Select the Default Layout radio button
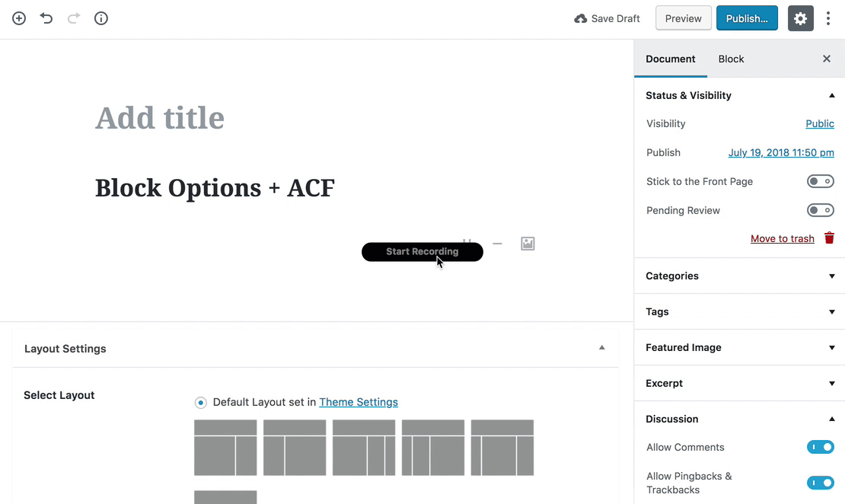 click(201, 403)
